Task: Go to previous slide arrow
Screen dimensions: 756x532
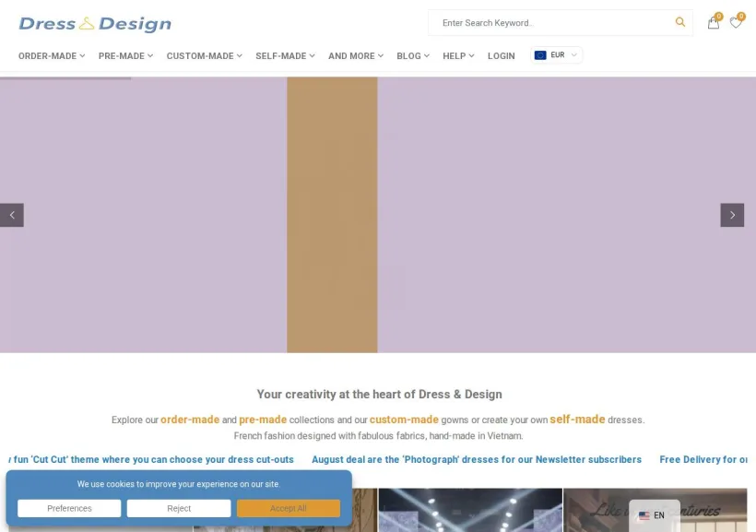Action: [12, 215]
